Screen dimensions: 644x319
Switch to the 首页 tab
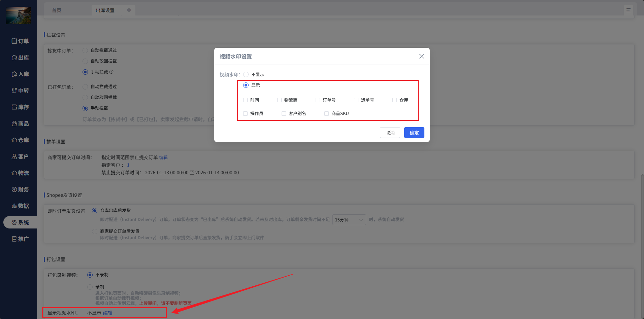tap(57, 10)
